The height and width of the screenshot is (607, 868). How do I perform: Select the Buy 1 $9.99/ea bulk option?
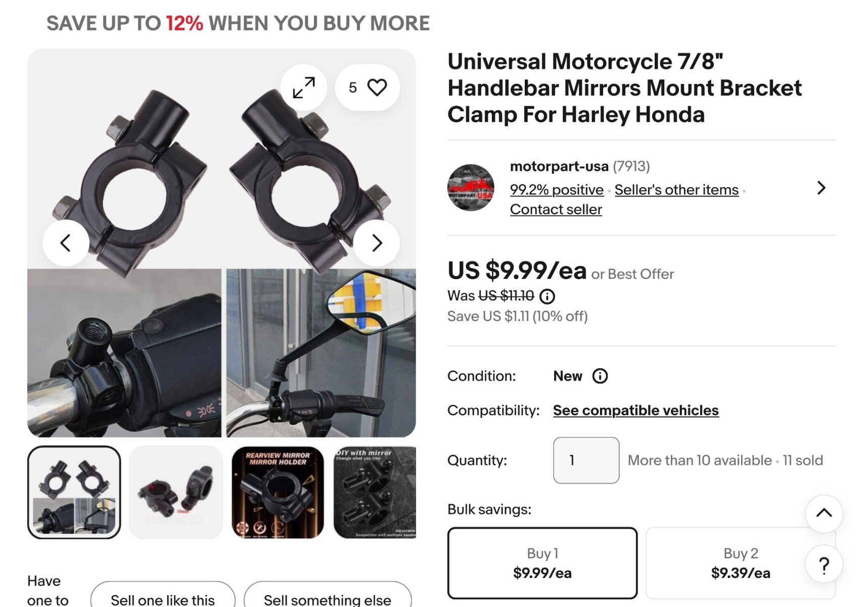click(542, 563)
